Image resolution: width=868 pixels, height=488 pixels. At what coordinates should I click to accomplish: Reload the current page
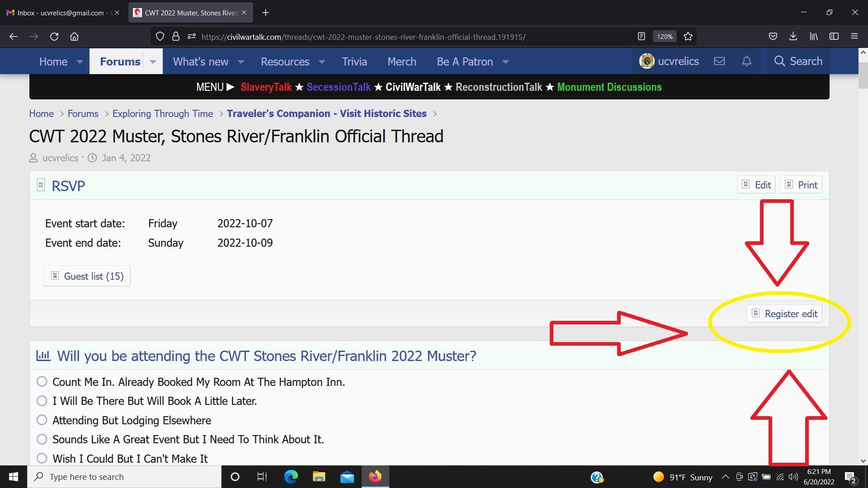pos(54,37)
